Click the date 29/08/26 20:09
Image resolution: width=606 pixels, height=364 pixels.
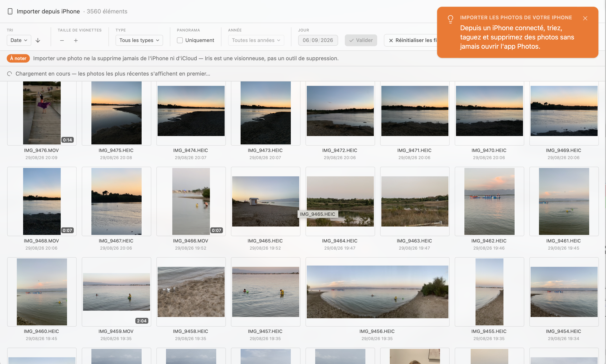(41, 158)
